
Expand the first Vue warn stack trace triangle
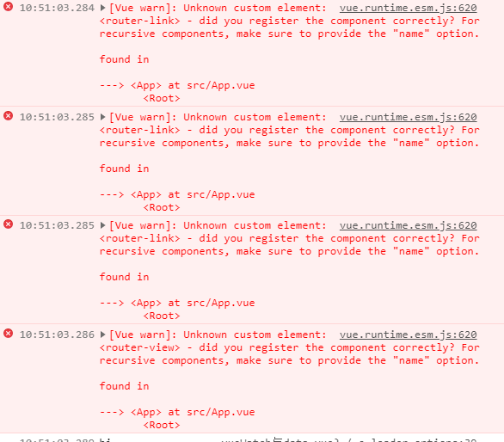point(103,8)
